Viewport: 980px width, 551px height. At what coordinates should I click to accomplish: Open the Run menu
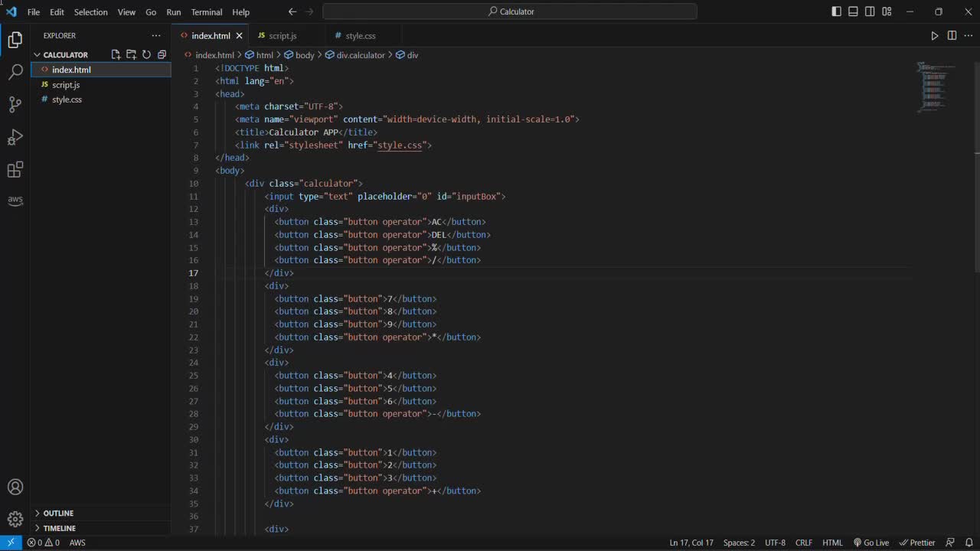coord(174,12)
